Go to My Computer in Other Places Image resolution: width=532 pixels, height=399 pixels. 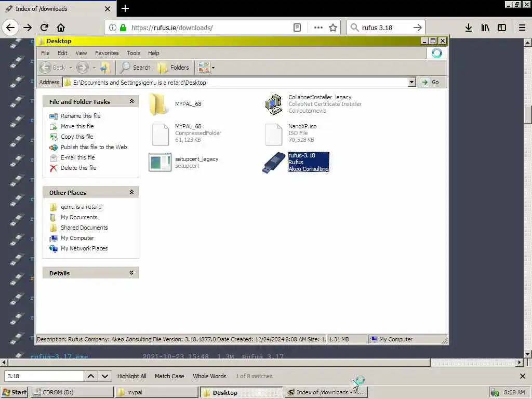pyautogui.click(x=77, y=238)
